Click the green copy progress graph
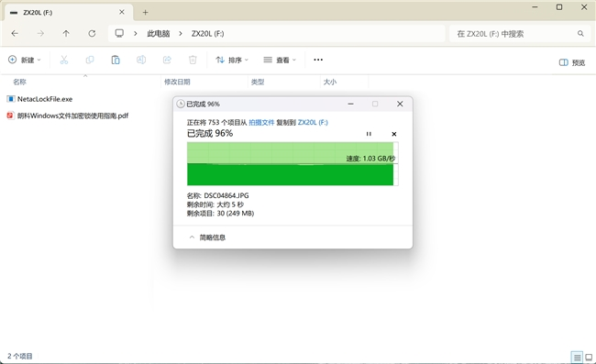Screen dimensions: 596x364 292,164
